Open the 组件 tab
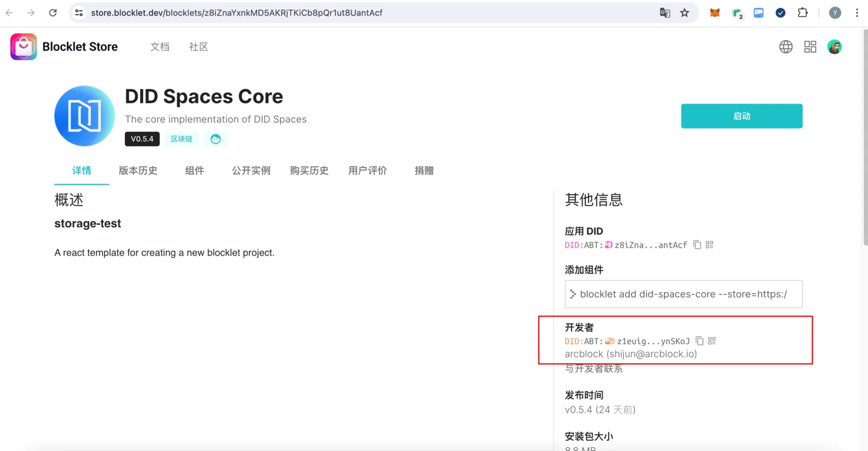This screenshot has width=868, height=451. [x=195, y=171]
